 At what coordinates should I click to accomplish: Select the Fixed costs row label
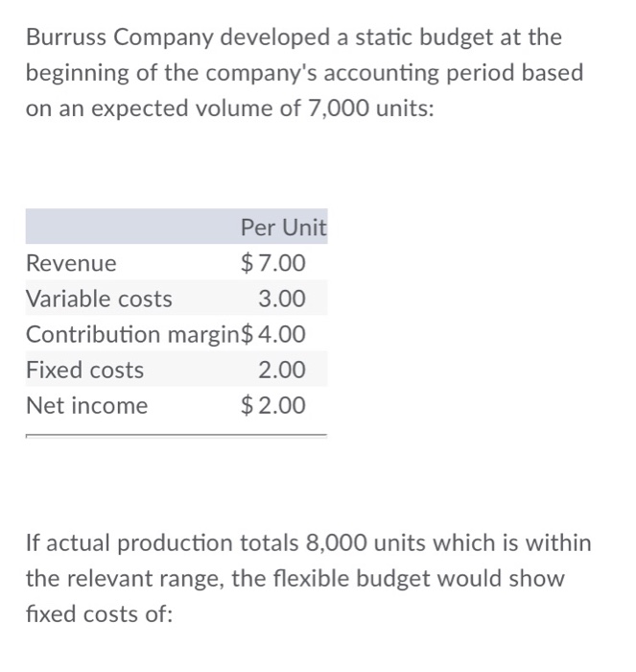[x=84, y=370]
